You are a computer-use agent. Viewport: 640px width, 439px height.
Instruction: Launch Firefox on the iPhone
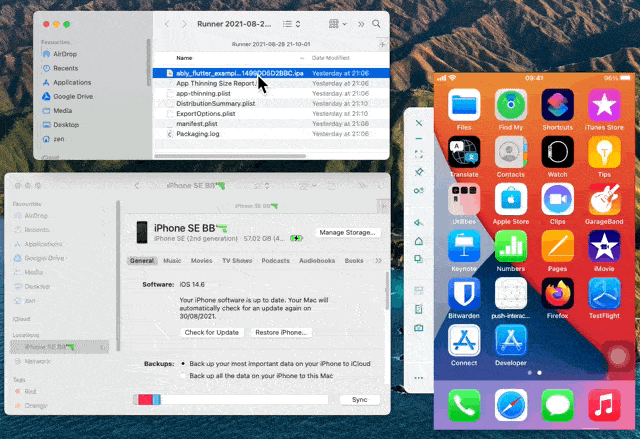(557, 293)
